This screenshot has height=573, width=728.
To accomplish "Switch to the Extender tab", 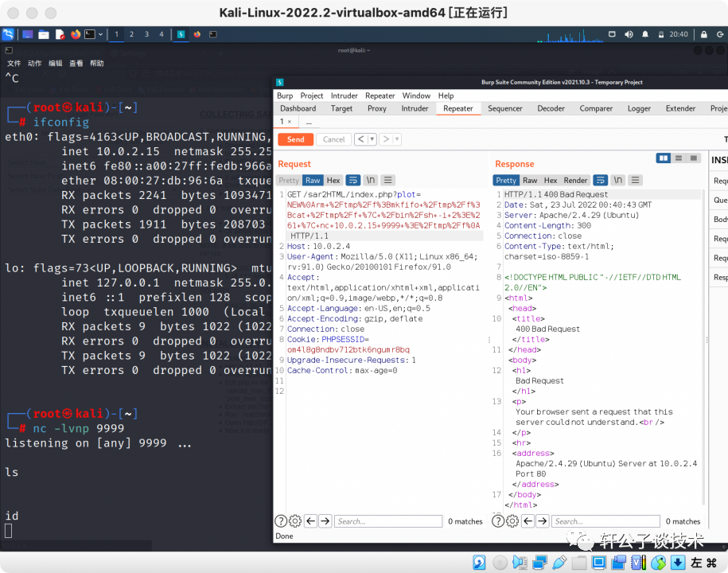I will click(680, 108).
